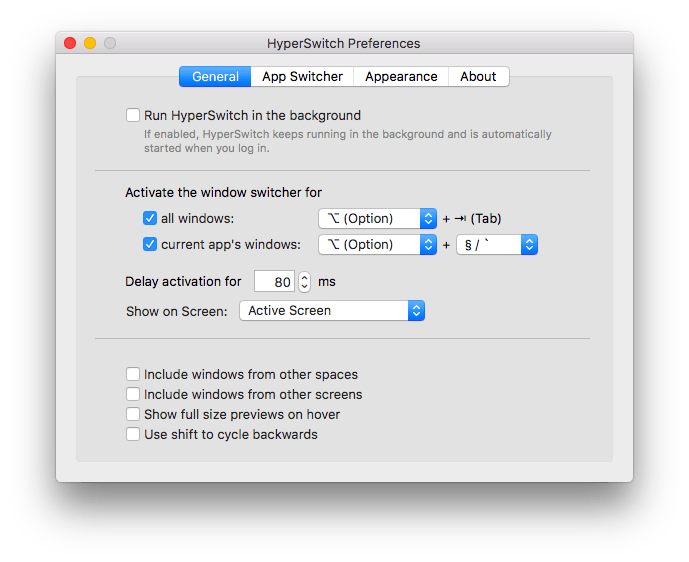This screenshot has width=689, height=562.
Task: Open the Appearance tab
Action: 401,77
